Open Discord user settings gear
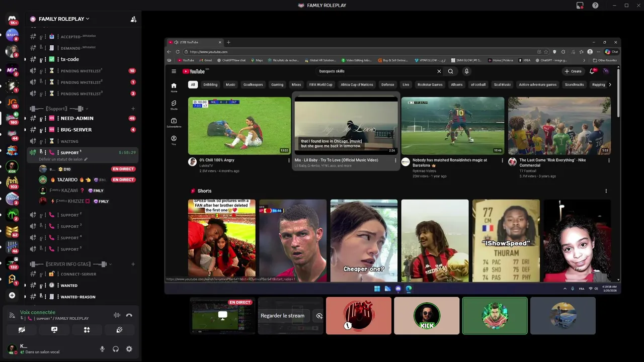This screenshot has height=362, width=644. [129, 349]
